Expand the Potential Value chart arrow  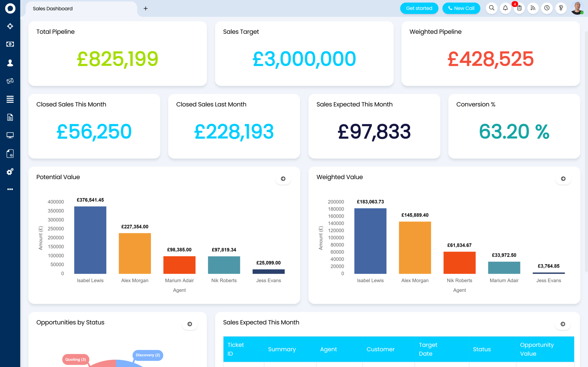click(283, 179)
